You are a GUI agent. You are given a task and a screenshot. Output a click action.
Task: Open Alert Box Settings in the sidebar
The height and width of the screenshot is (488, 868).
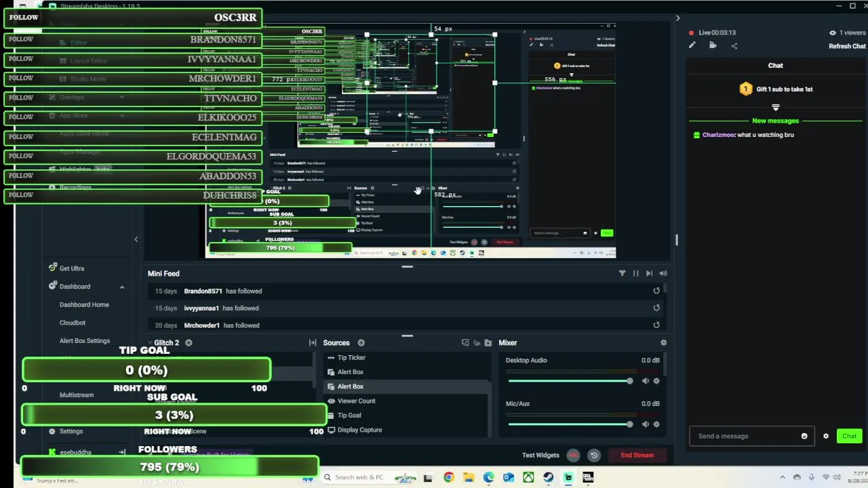[x=85, y=341]
